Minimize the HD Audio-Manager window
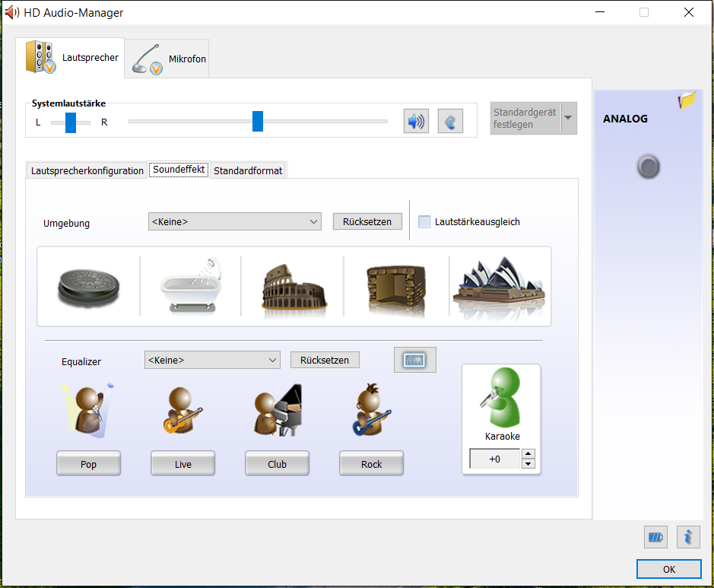 coord(600,12)
